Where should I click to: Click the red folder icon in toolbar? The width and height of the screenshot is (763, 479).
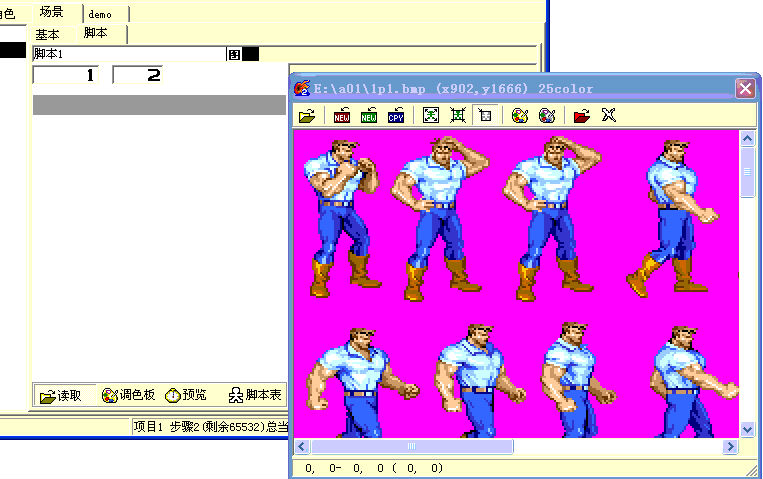(x=581, y=116)
